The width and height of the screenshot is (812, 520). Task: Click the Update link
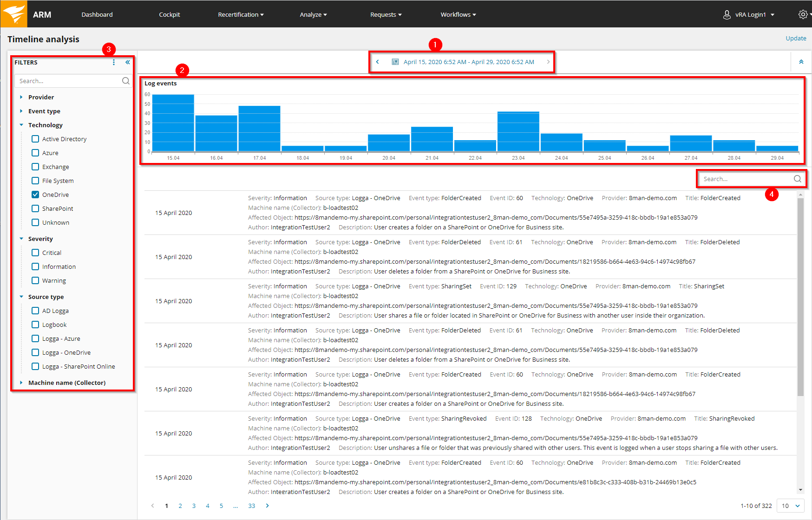[x=796, y=38]
